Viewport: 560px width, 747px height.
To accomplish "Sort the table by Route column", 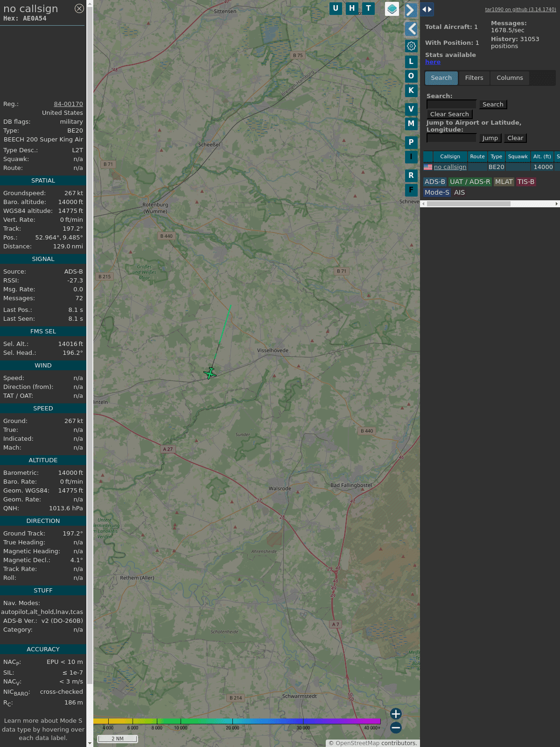I will click(x=477, y=157).
